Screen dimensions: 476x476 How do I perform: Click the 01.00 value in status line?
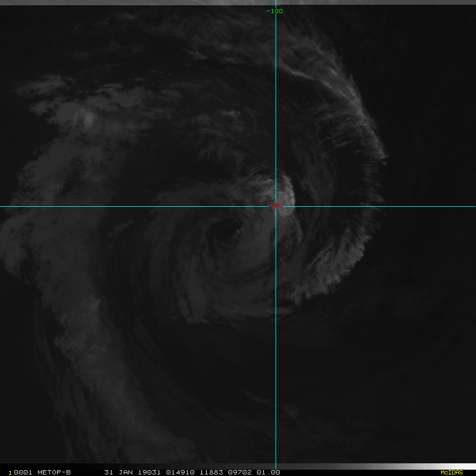click(268, 472)
